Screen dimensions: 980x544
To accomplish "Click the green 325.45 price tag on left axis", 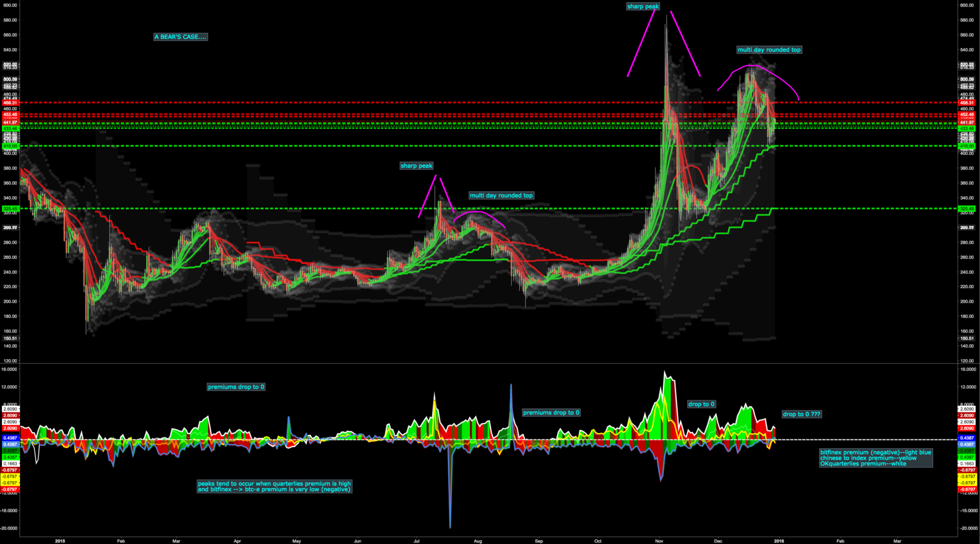I will tap(10, 209).
